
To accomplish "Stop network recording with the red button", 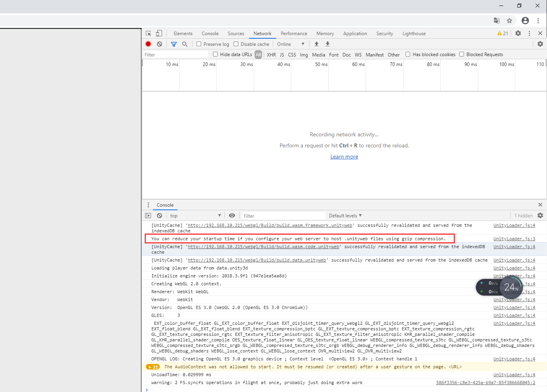I will pyautogui.click(x=148, y=44).
